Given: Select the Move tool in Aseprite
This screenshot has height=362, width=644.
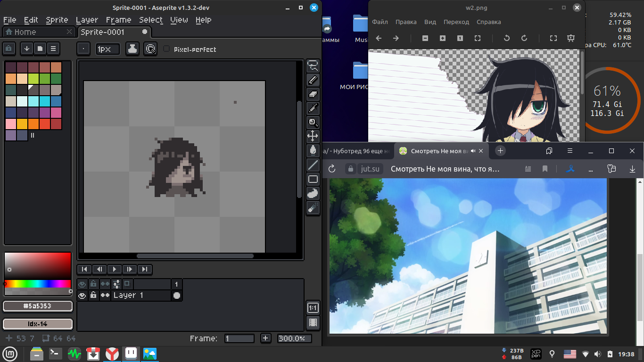Looking at the screenshot, I should (x=313, y=137).
